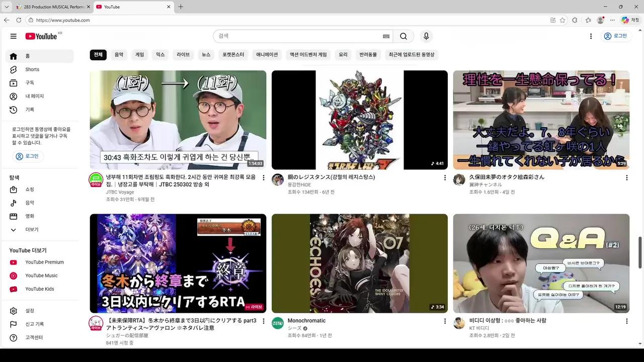The width and height of the screenshot is (644, 362).
Task: Open Monochromatic video title
Action: coord(306,321)
